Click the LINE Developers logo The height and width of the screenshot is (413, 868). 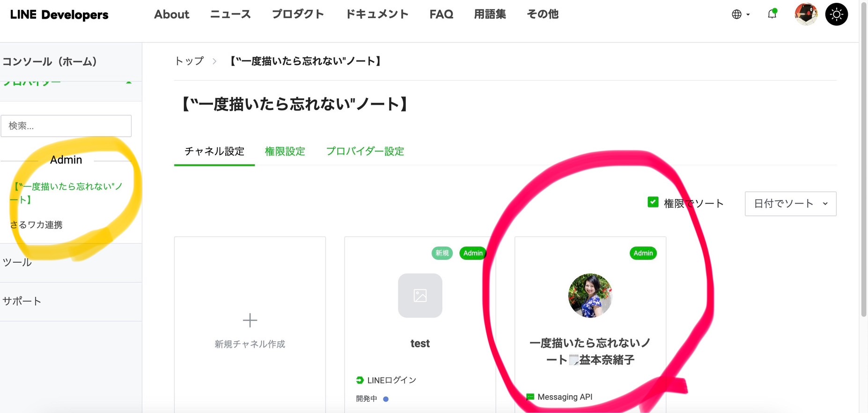pos(59,15)
